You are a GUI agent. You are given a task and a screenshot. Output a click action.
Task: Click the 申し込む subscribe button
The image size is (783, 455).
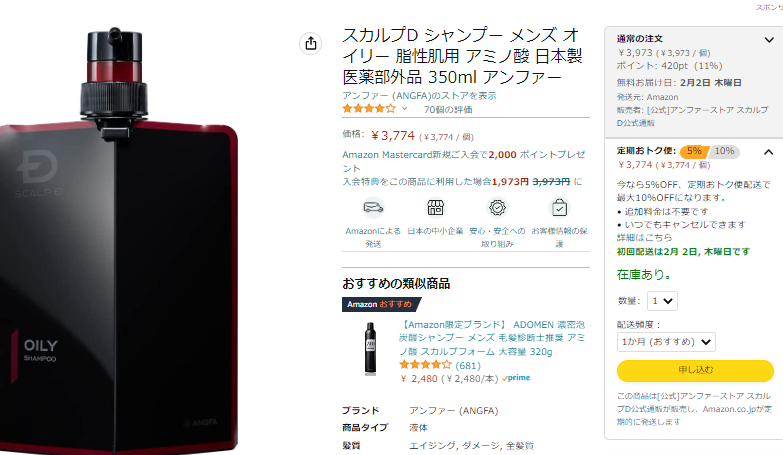tap(695, 370)
